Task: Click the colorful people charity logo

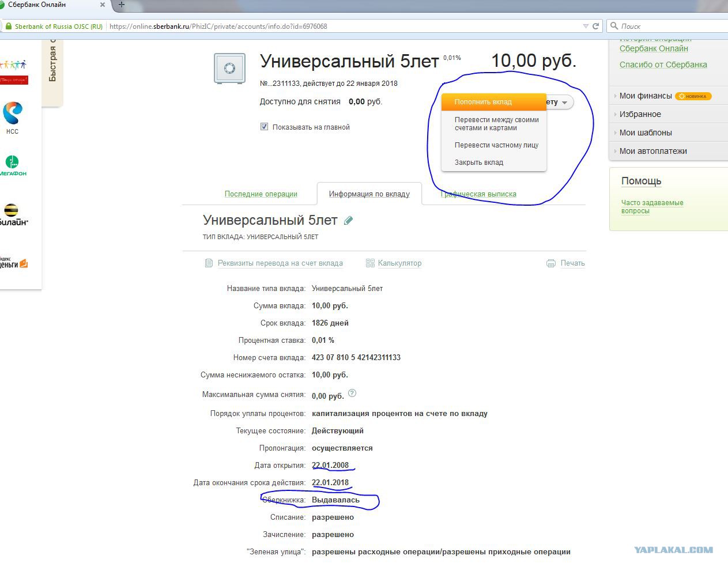Action: click(x=14, y=71)
